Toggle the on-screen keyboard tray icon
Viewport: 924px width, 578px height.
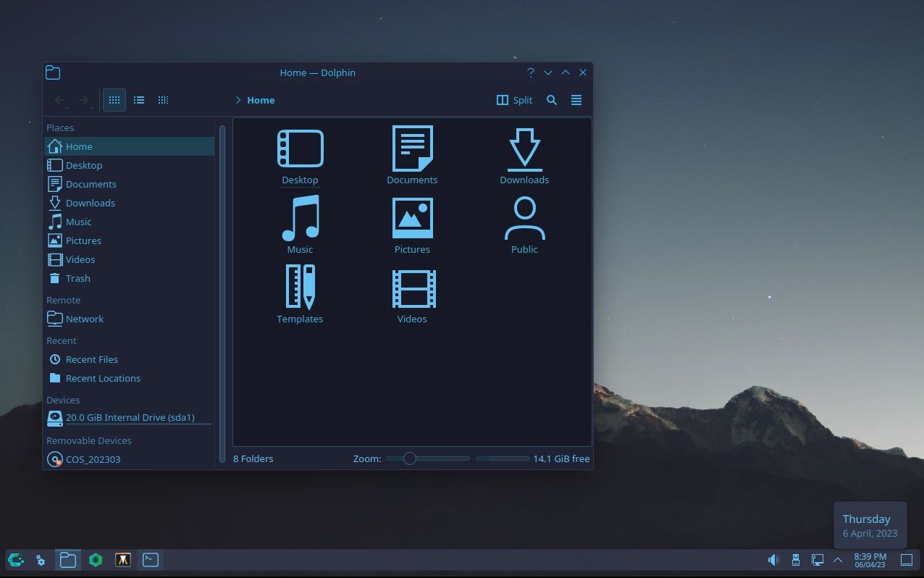click(x=795, y=559)
